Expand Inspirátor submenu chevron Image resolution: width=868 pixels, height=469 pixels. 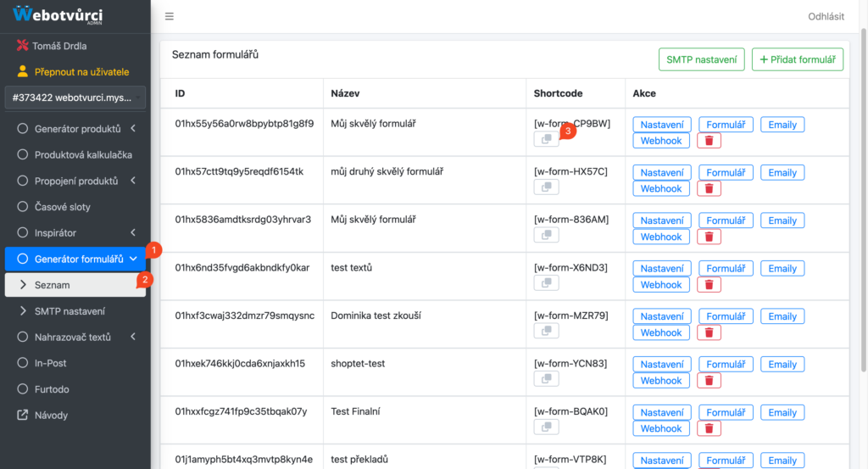(x=133, y=232)
